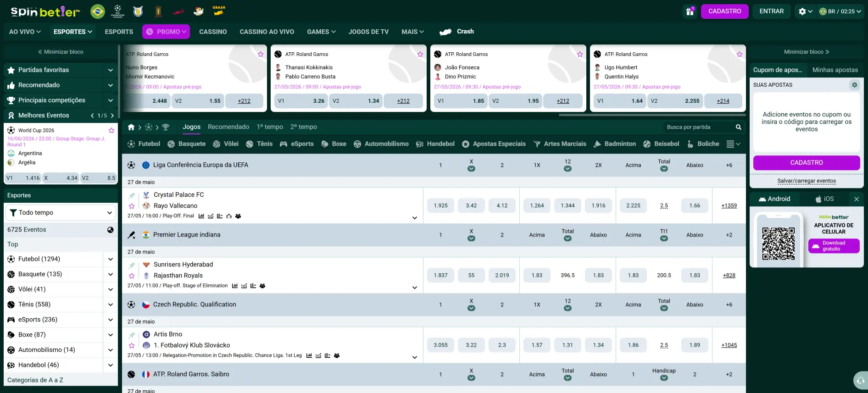Bet on odds 1.925 for Crystal Palace

coord(440,206)
